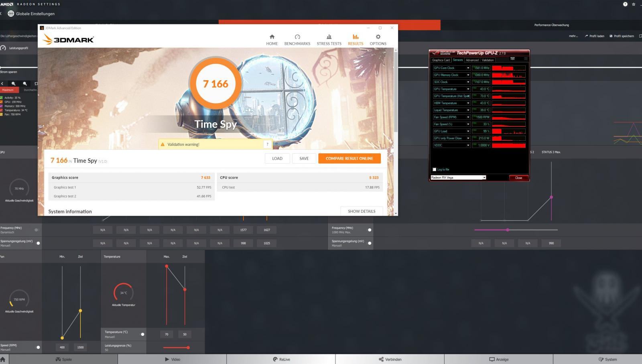
Task: Toggle the Memory graph checkbox
Action: pos(2,106)
